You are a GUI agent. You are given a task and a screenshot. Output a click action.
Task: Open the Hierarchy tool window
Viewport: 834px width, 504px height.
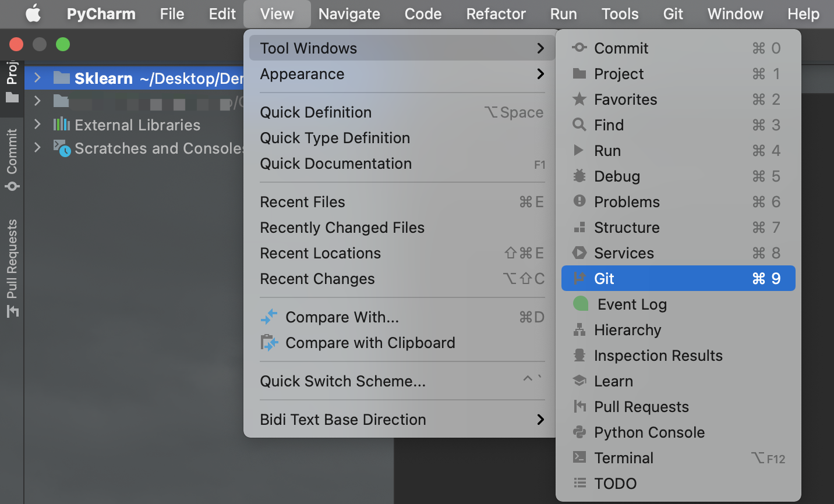(627, 329)
